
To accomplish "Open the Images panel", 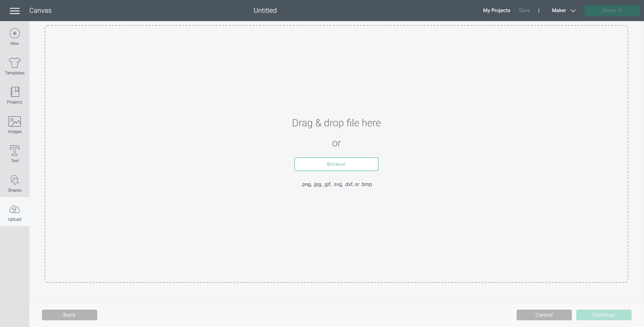I will point(14,124).
